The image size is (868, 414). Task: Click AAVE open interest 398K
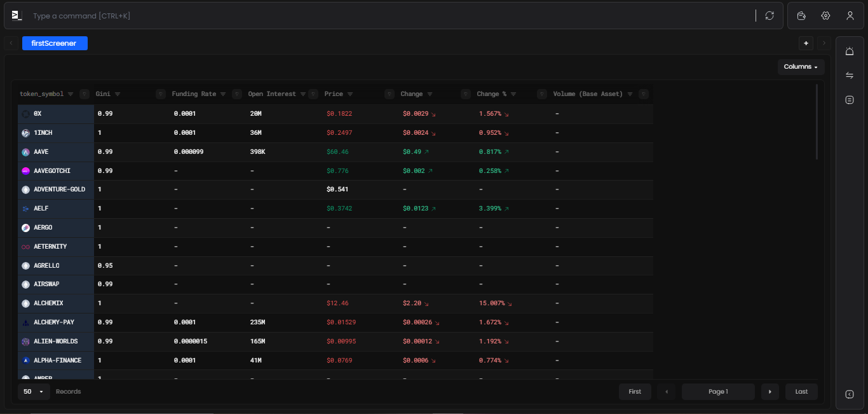click(258, 152)
